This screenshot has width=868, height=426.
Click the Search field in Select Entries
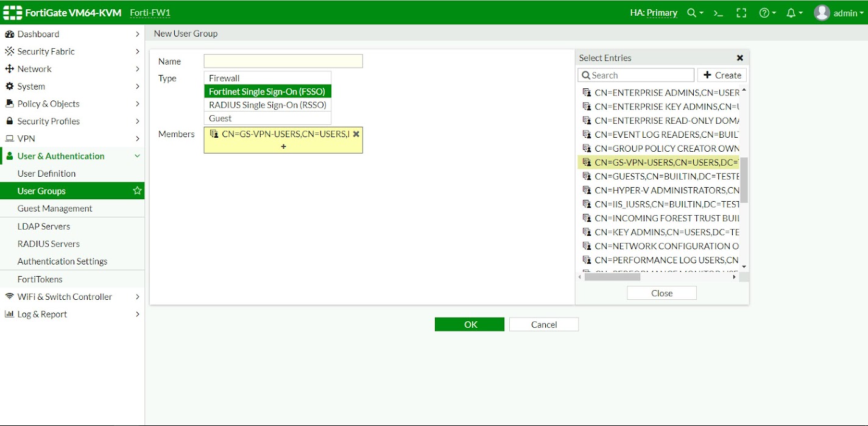(x=636, y=75)
